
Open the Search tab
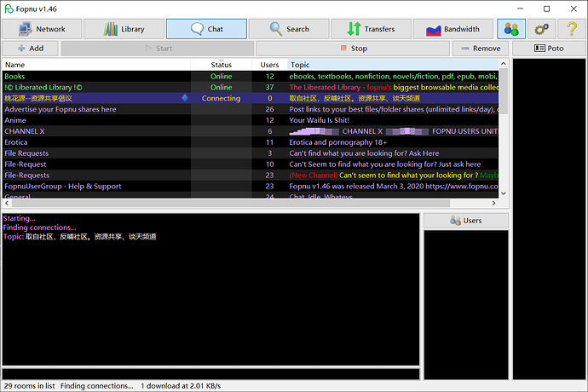pos(289,29)
